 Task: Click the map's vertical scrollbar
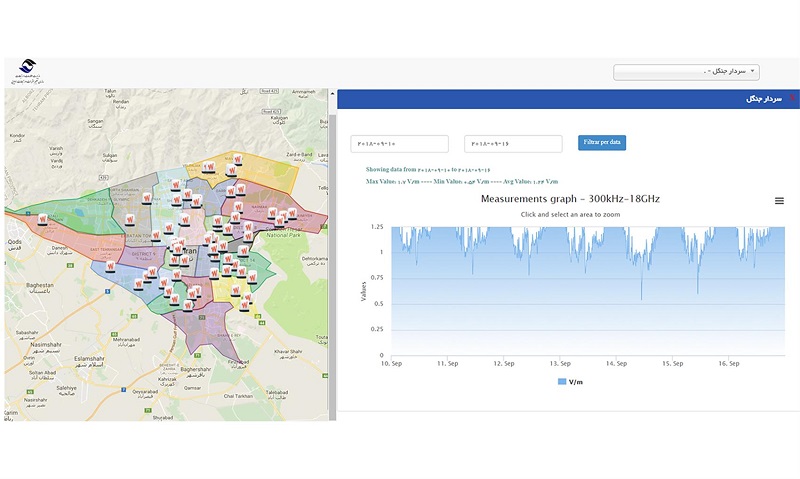tap(332, 250)
